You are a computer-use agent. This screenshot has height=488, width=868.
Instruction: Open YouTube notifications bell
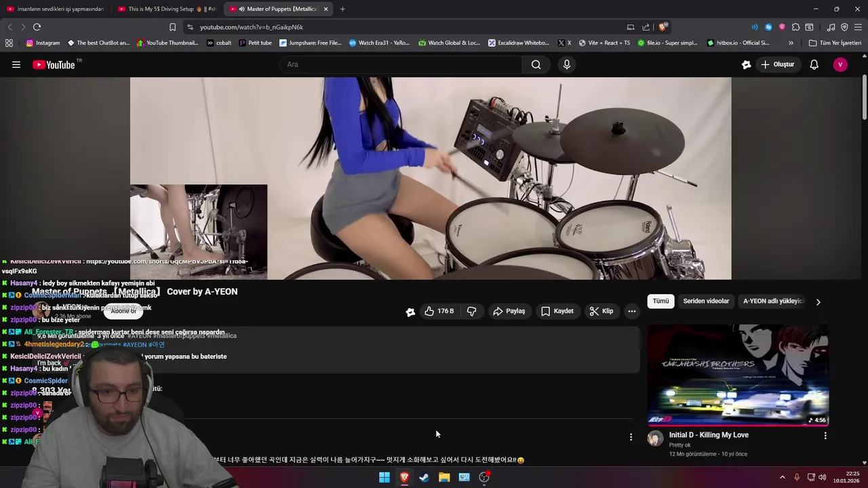click(814, 64)
